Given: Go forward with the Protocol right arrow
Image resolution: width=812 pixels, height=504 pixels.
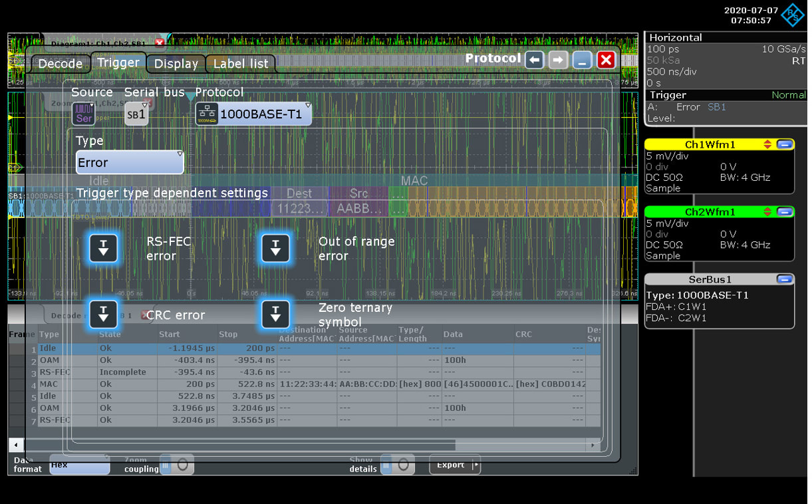Looking at the screenshot, I should click(x=558, y=60).
